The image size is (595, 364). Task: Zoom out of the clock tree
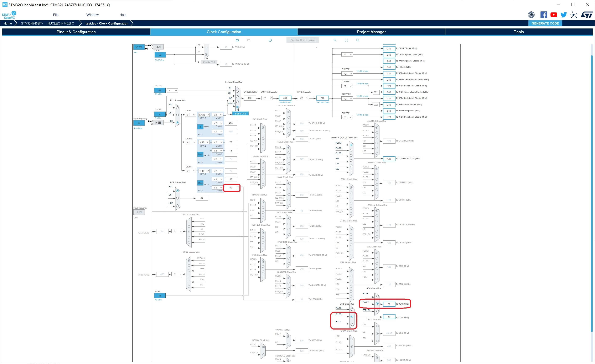pyautogui.click(x=358, y=40)
